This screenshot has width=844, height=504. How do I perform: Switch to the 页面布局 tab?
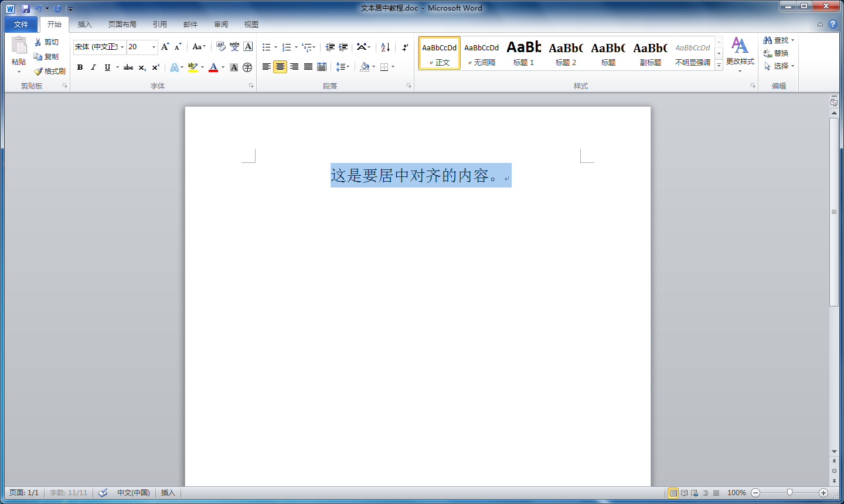click(122, 25)
